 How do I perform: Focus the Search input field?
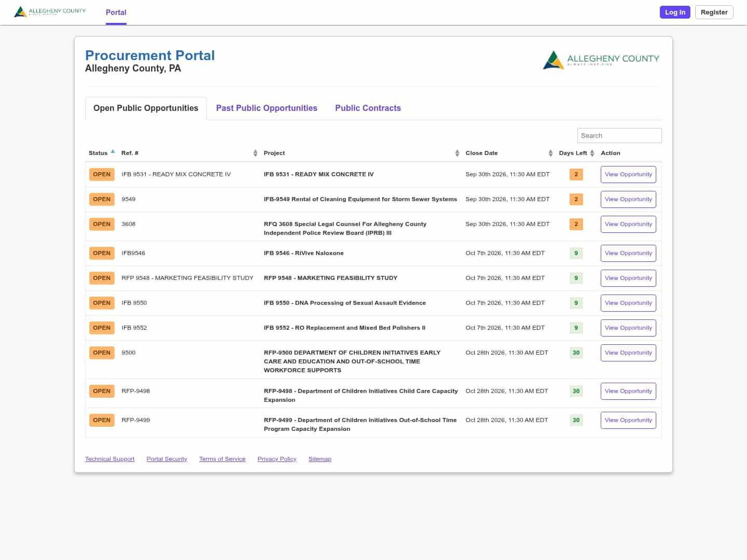click(619, 135)
